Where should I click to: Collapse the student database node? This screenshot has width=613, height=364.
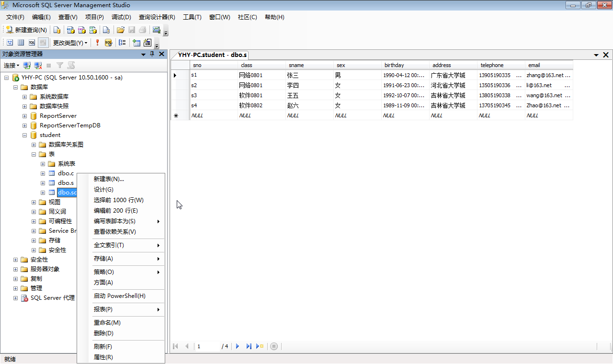pyautogui.click(x=24, y=135)
